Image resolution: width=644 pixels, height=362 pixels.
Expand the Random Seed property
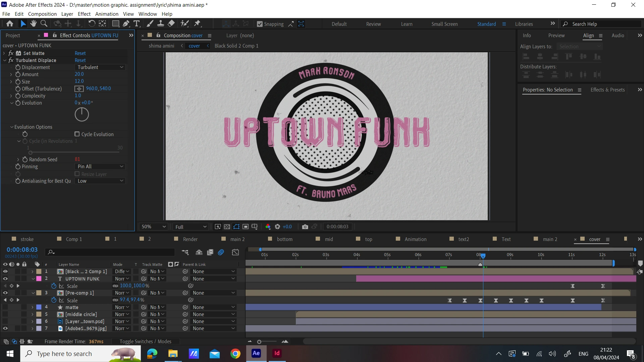tap(18, 160)
